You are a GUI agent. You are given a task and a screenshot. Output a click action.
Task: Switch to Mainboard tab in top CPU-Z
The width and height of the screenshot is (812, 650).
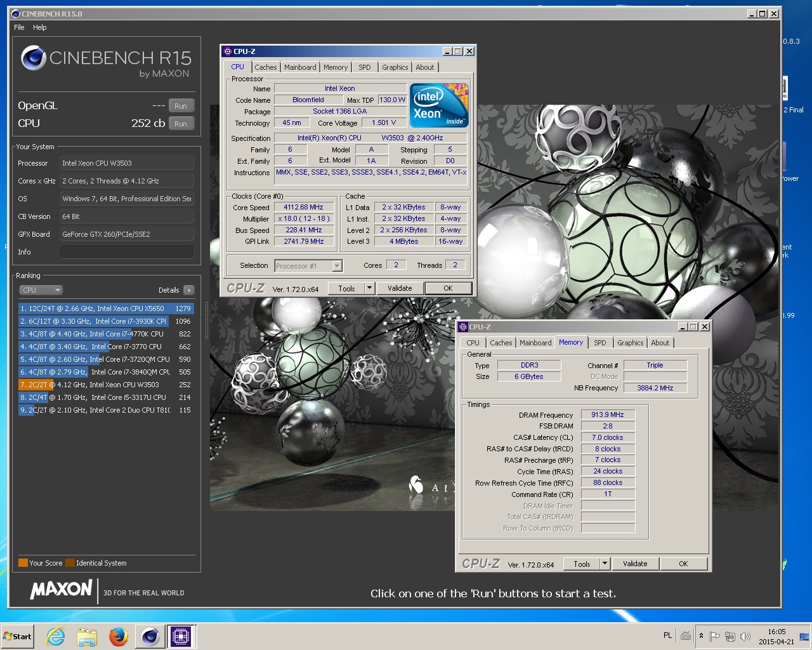point(300,67)
